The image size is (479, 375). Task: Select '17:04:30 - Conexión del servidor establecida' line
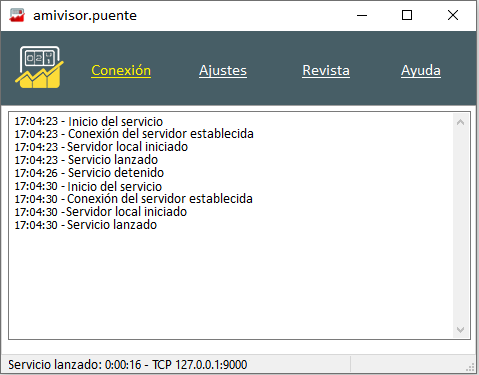(x=133, y=199)
